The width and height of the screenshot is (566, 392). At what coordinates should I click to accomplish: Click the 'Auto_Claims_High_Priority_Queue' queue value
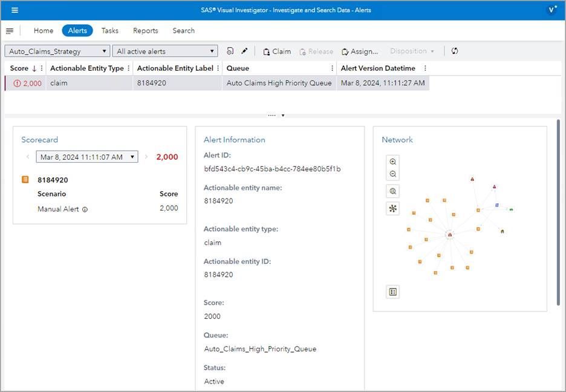point(260,349)
